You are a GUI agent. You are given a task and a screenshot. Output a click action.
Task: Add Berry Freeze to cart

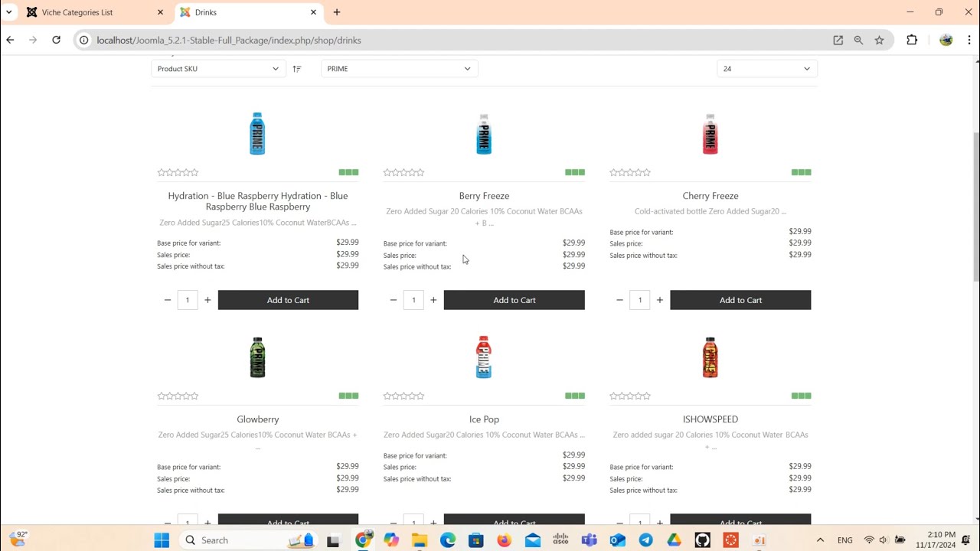tap(514, 300)
